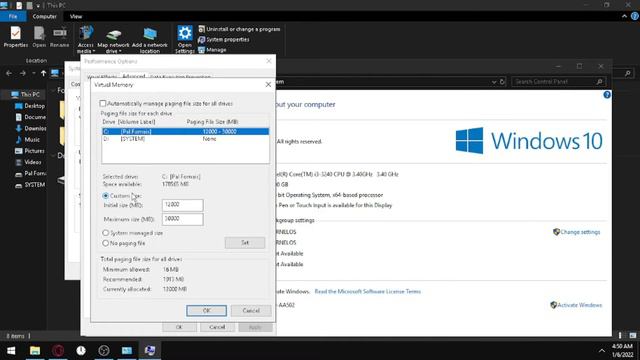Click the red circular Opera taskbar icon

[58, 350]
